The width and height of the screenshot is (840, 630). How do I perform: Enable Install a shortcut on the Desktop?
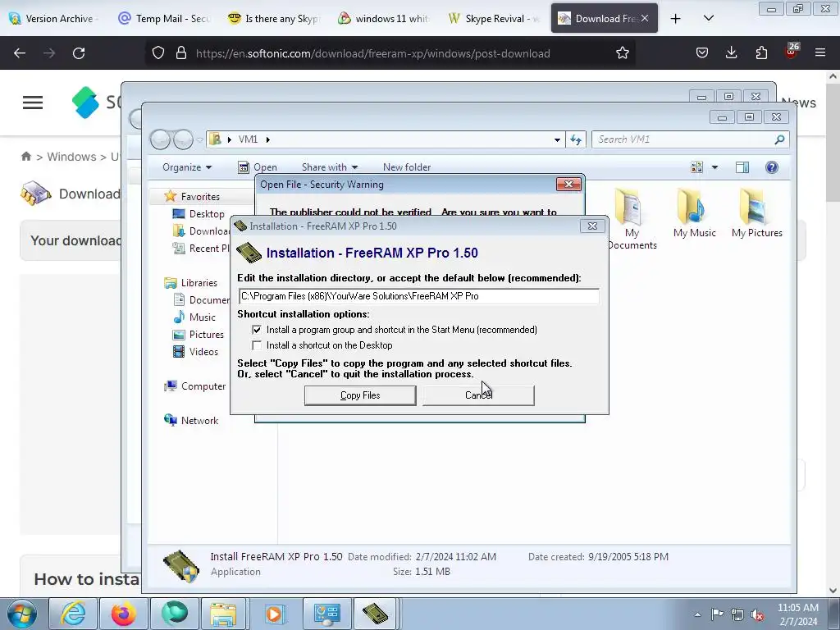257,345
